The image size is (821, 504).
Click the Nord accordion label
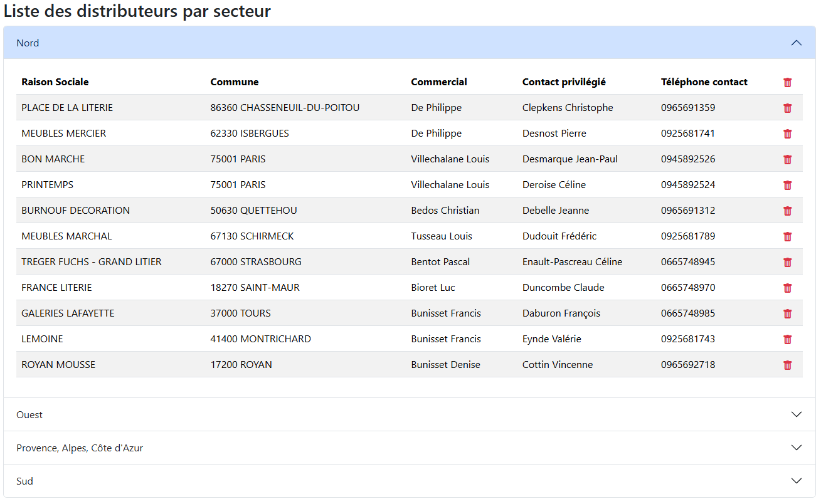[x=28, y=43]
